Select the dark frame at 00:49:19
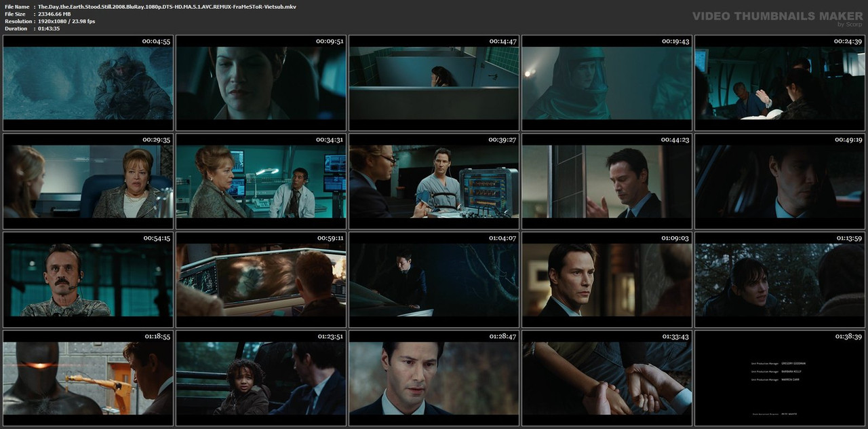 780,181
